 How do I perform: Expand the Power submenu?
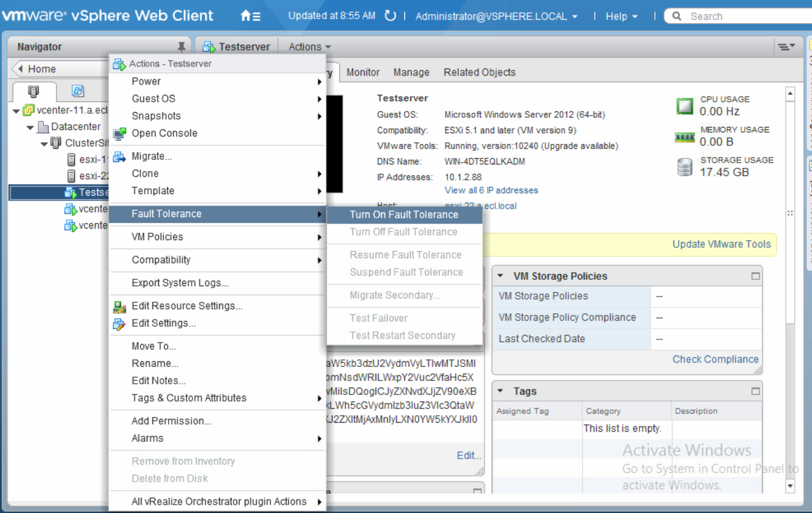point(218,81)
